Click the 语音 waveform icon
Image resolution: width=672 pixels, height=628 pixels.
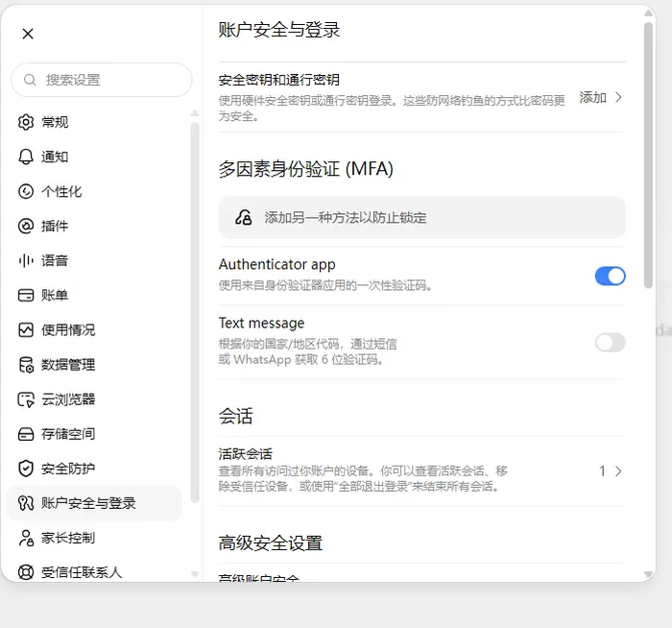pyautogui.click(x=26, y=260)
